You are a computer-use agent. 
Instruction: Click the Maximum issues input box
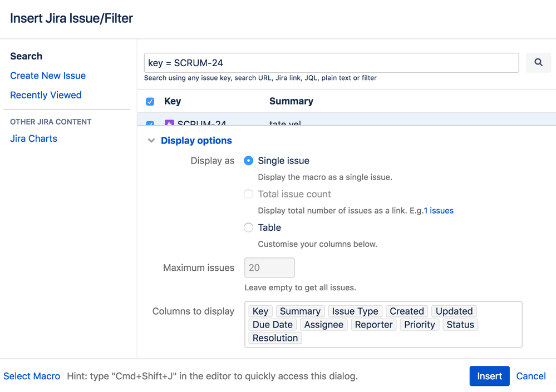pyautogui.click(x=269, y=267)
